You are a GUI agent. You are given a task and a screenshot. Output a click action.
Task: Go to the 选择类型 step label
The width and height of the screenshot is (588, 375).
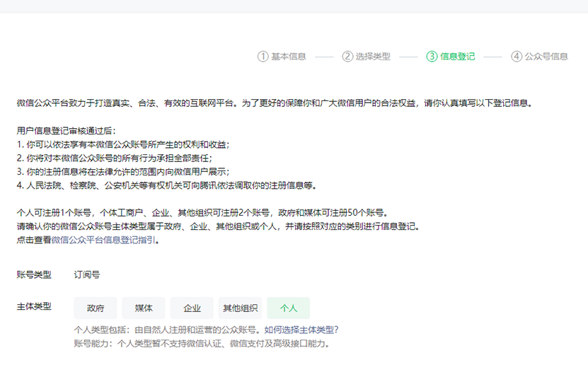(373, 57)
